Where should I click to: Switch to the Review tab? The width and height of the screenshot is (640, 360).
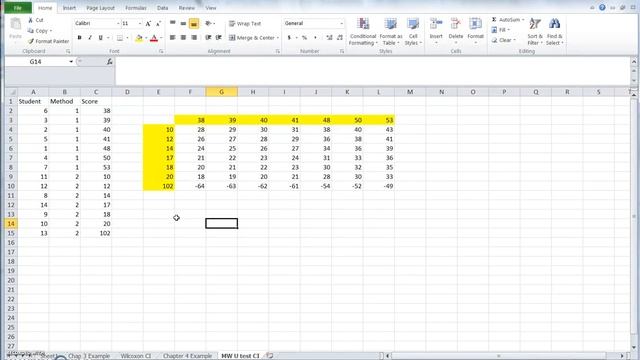pos(187,8)
